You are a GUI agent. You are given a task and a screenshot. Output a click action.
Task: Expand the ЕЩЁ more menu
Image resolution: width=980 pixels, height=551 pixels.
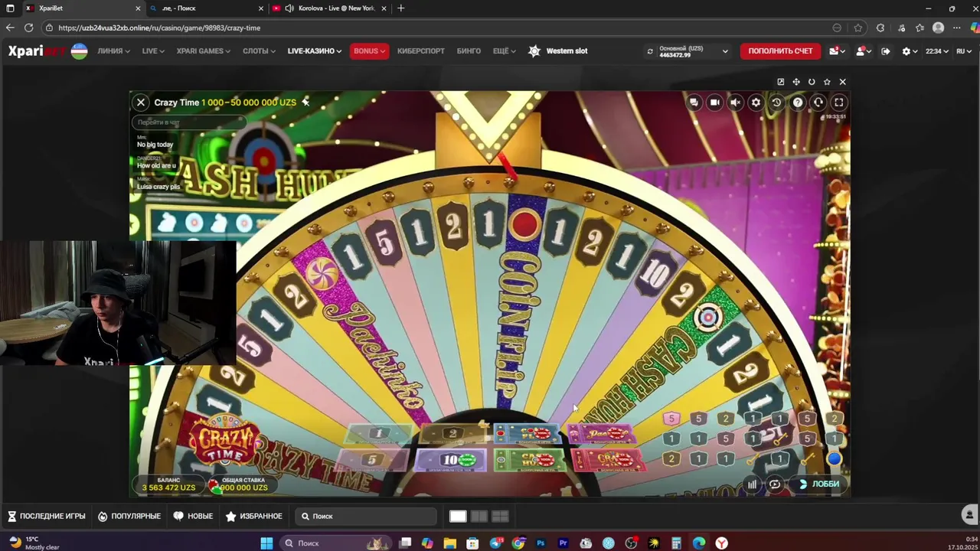click(504, 51)
